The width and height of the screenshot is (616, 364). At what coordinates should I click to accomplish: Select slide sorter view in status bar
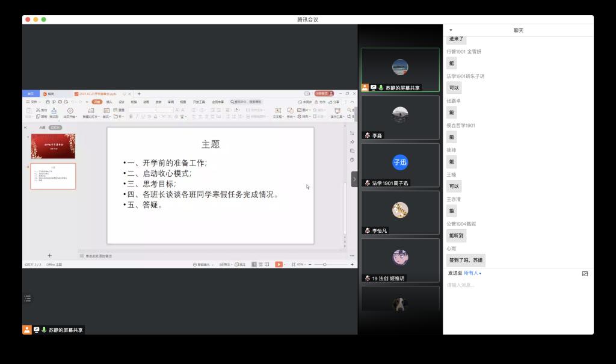click(x=260, y=264)
